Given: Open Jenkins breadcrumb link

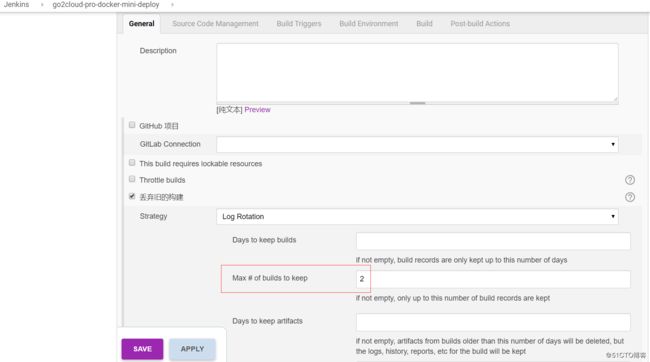Looking at the screenshot, I should (17, 5).
